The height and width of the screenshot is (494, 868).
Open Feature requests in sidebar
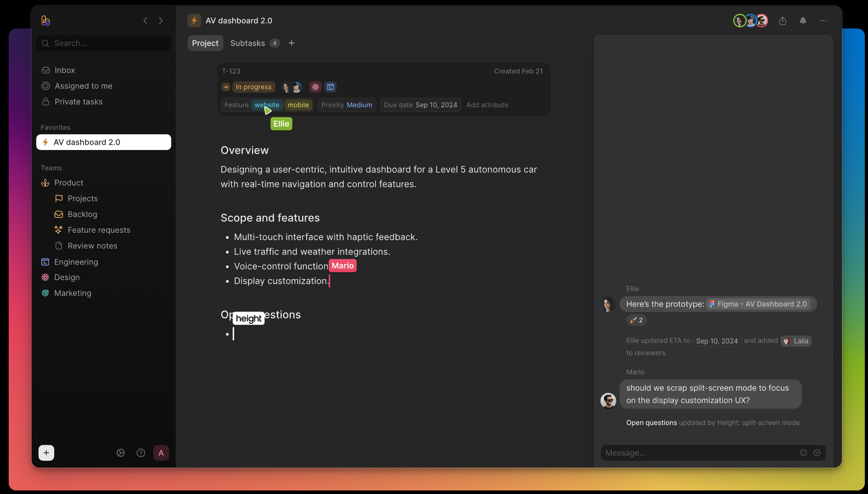(x=99, y=230)
